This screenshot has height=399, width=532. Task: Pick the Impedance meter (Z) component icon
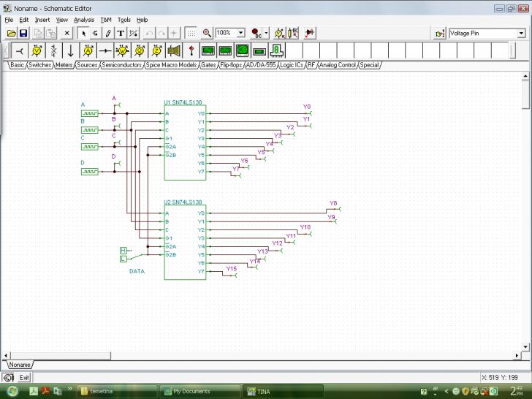(156, 51)
